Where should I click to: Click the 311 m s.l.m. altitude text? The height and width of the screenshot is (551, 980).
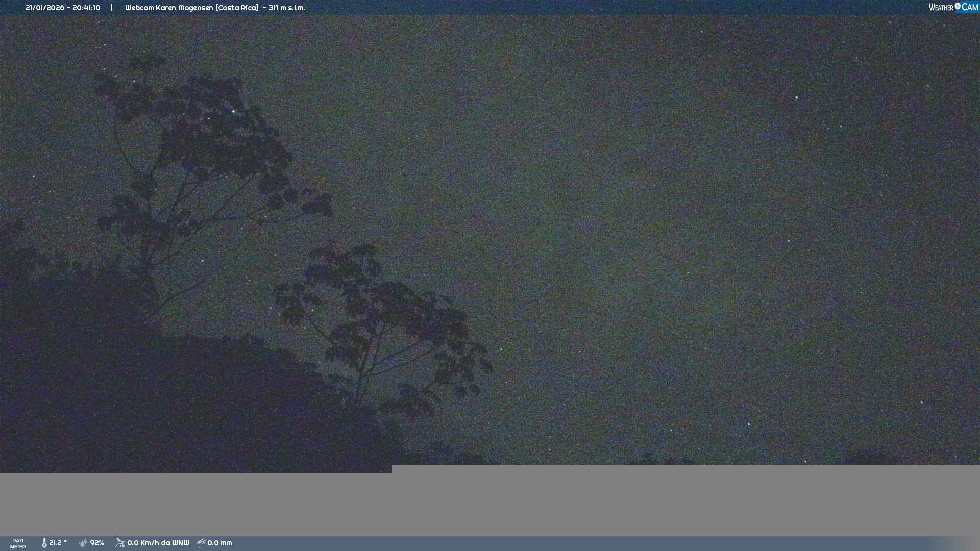[287, 8]
